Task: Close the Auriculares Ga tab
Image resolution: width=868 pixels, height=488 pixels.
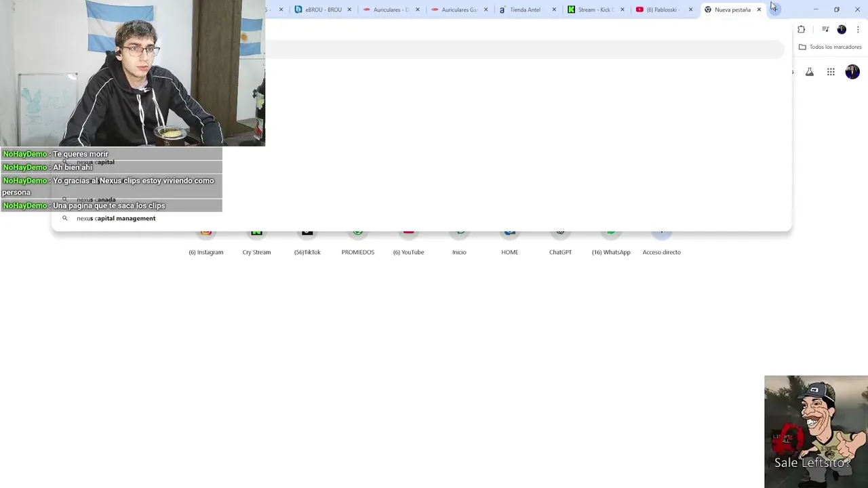Action: tap(486, 9)
